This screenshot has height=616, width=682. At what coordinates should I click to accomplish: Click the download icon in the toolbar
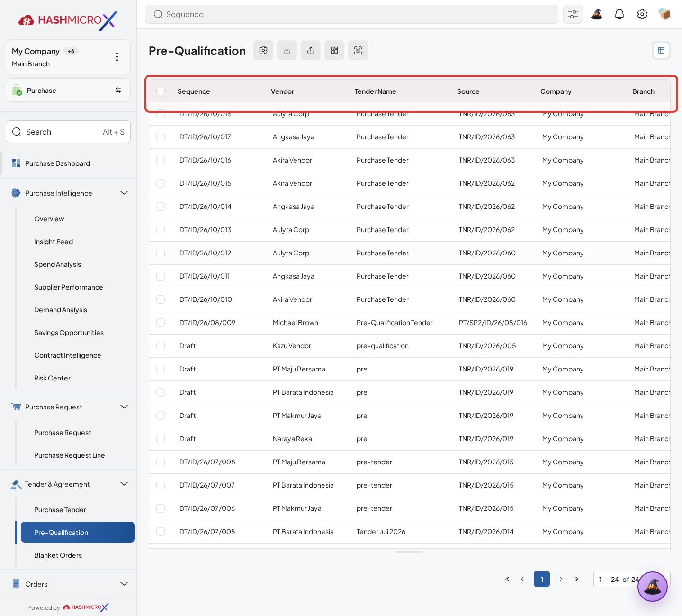pyautogui.click(x=287, y=50)
